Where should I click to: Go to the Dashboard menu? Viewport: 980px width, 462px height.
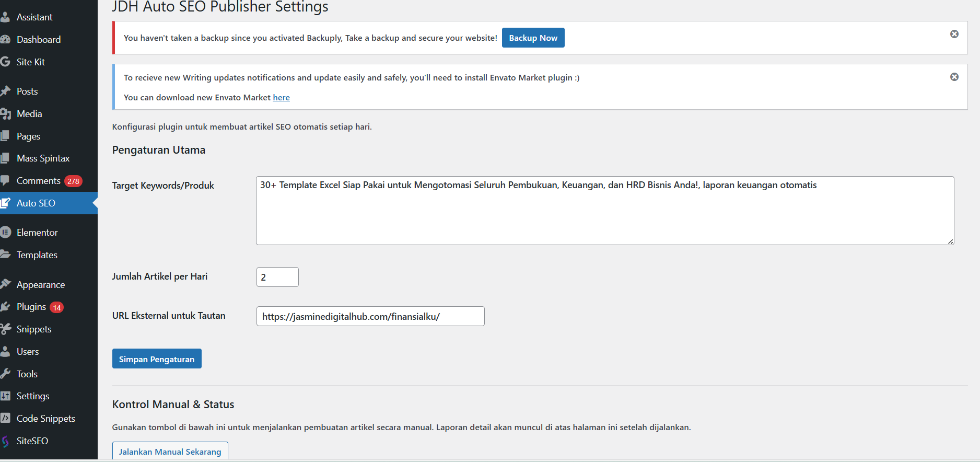click(x=49, y=40)
